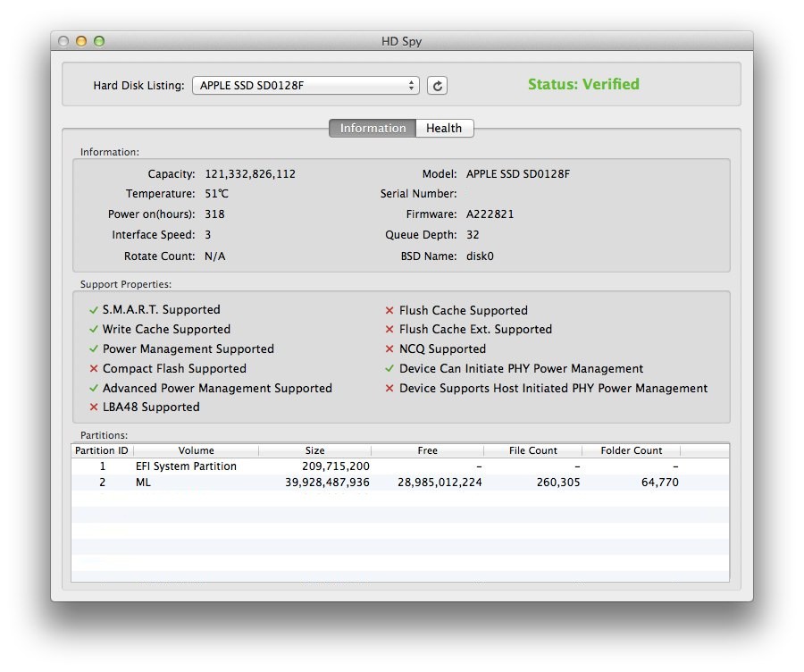
Task: Sort by the Size column header
Action: [314, 450]
